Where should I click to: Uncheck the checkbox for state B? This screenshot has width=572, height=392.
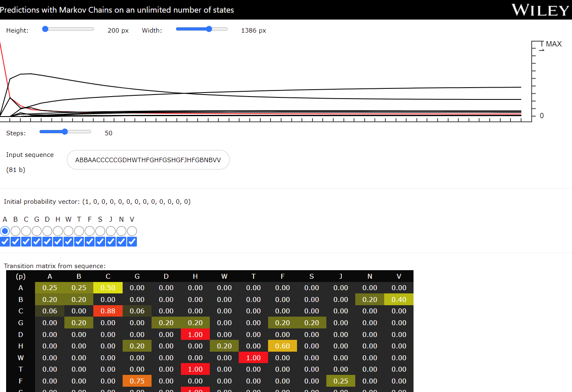coord(15,242)
